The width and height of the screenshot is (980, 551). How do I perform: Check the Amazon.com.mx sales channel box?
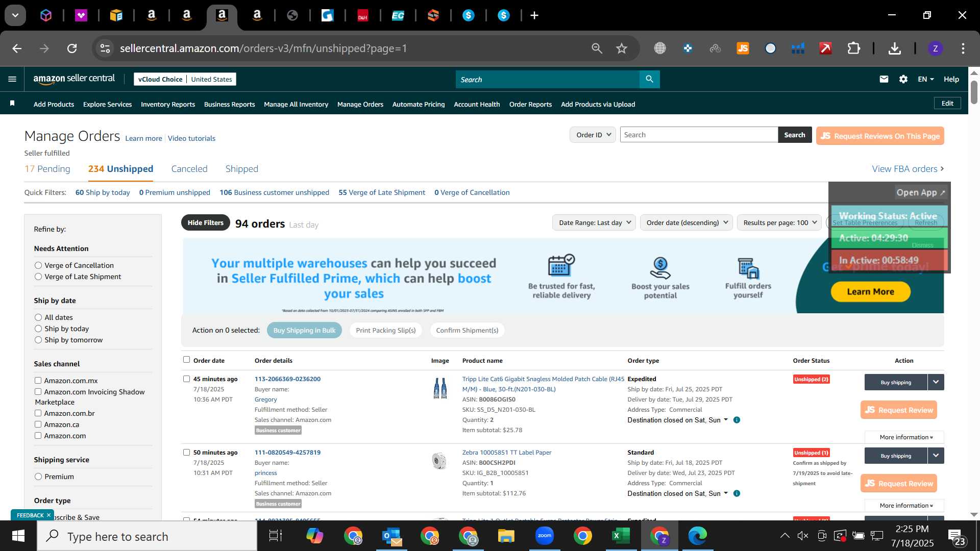tap(38, 380)
